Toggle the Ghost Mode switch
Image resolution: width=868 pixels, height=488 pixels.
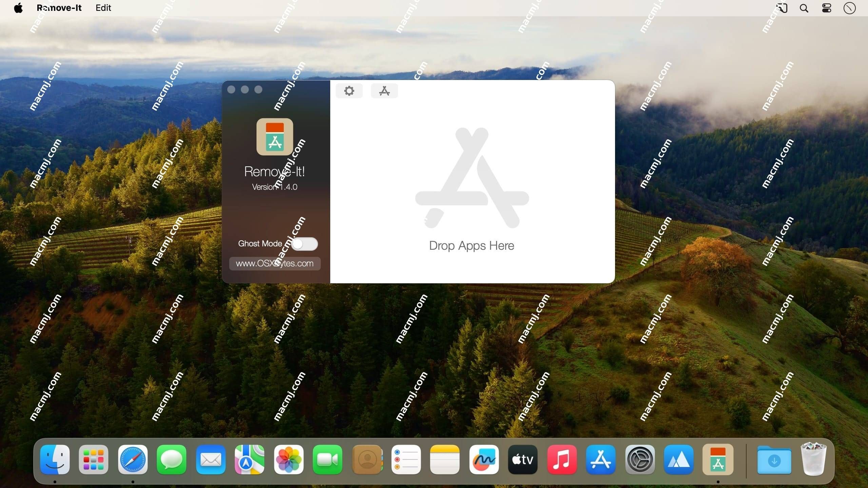click(x=304, y=244)
